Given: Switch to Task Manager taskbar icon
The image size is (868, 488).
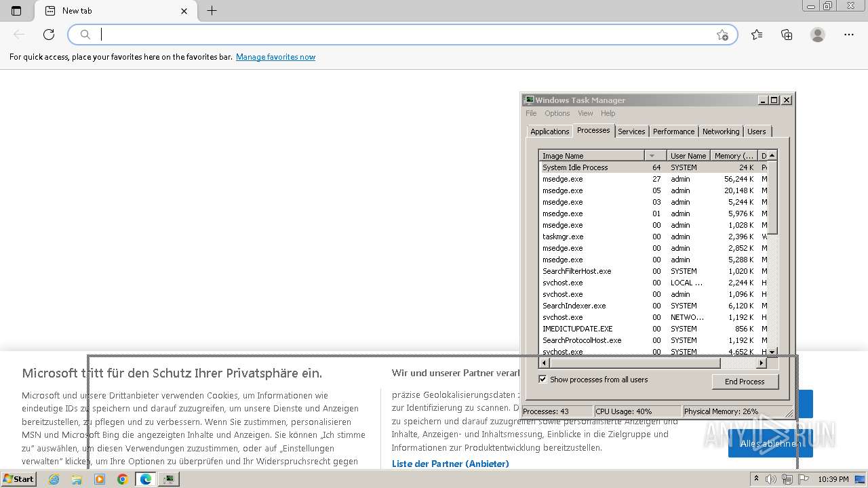Looking at the screenshot, I should 168,479.
